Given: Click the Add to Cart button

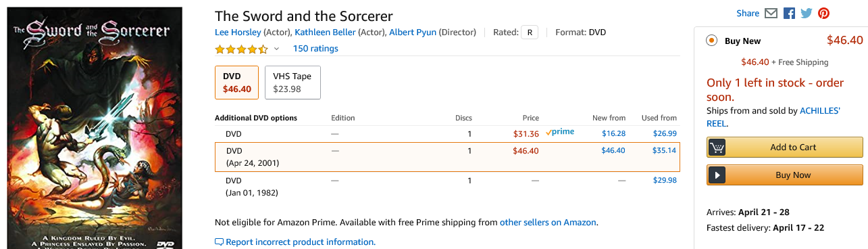Looking at the screenshot, I should pyautogui.click(x=785, y=148).
